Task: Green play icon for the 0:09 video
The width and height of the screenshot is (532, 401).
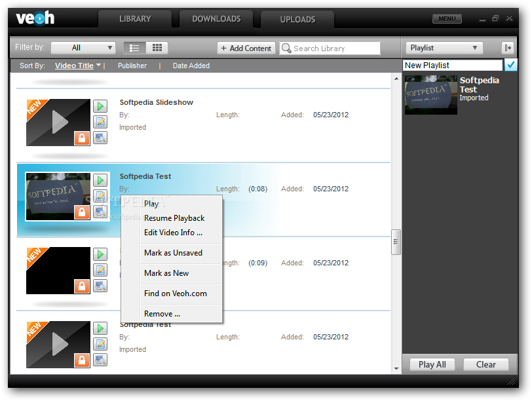Action: [100, 254]
